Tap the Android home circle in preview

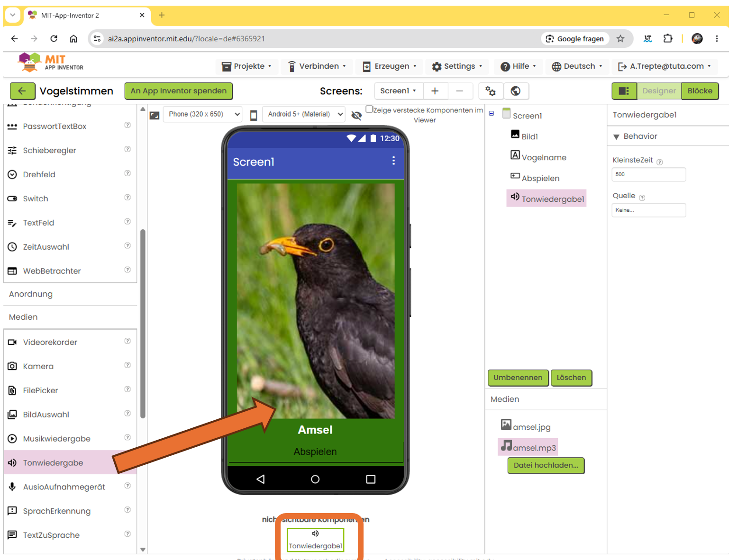[x=315, y=479]
